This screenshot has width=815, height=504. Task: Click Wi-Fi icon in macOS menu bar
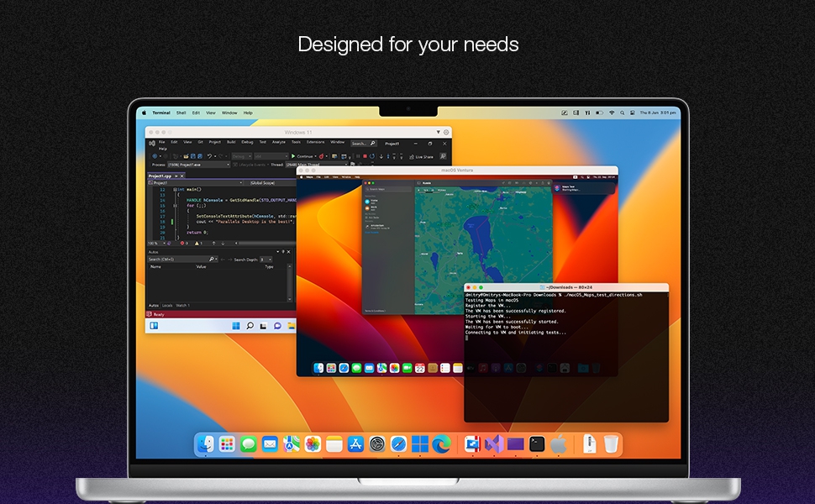(612, 113)
